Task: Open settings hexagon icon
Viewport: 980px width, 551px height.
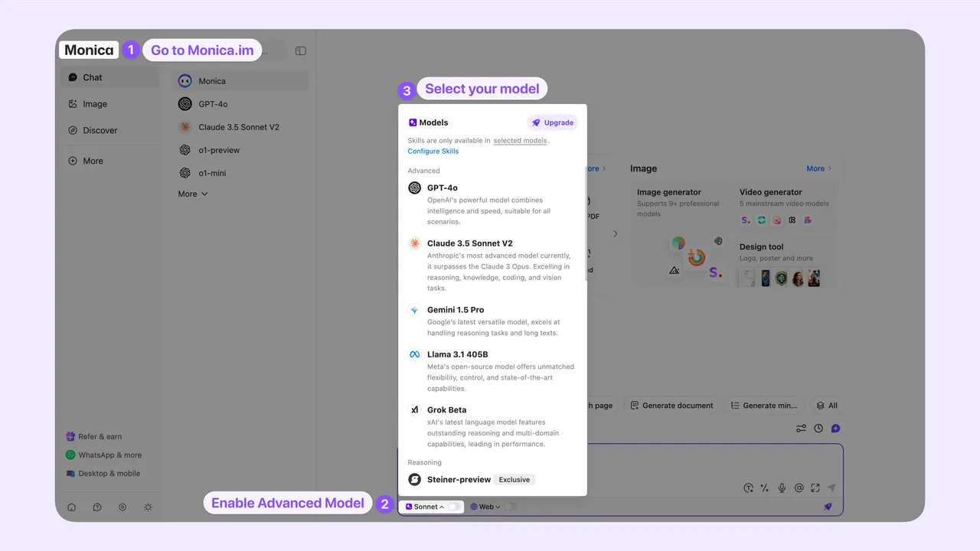Action: click(x=122, y=507)
